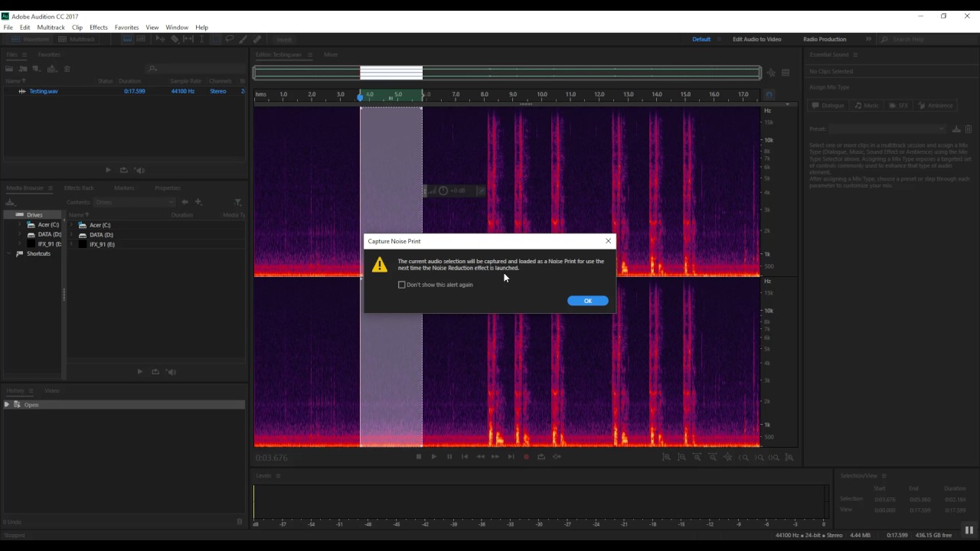Screen dimensions: 980x551
Task: Switch to the Default workspace
Action: pyautogui.click(x=701, y=39)
